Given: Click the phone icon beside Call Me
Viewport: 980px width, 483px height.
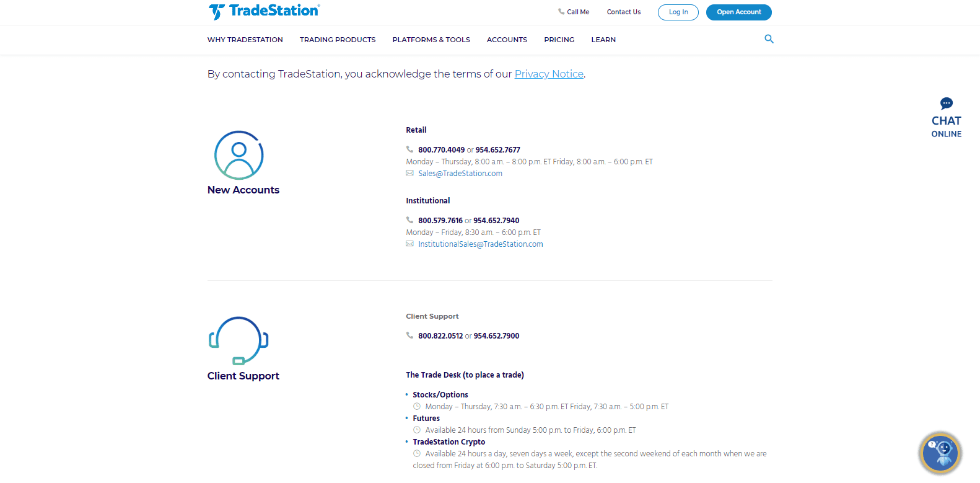Looking at the screenshot, I should point(561,12).
